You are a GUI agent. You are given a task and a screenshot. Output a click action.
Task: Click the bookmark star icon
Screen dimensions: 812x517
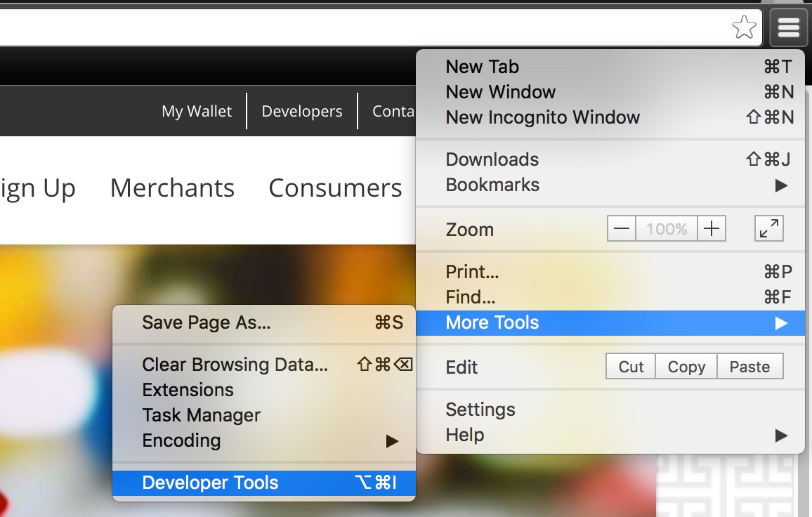click(x=744, y=27)
